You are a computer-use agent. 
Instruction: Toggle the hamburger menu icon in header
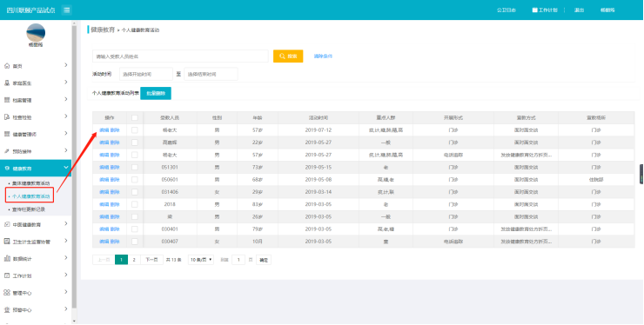tap(66, 10)
